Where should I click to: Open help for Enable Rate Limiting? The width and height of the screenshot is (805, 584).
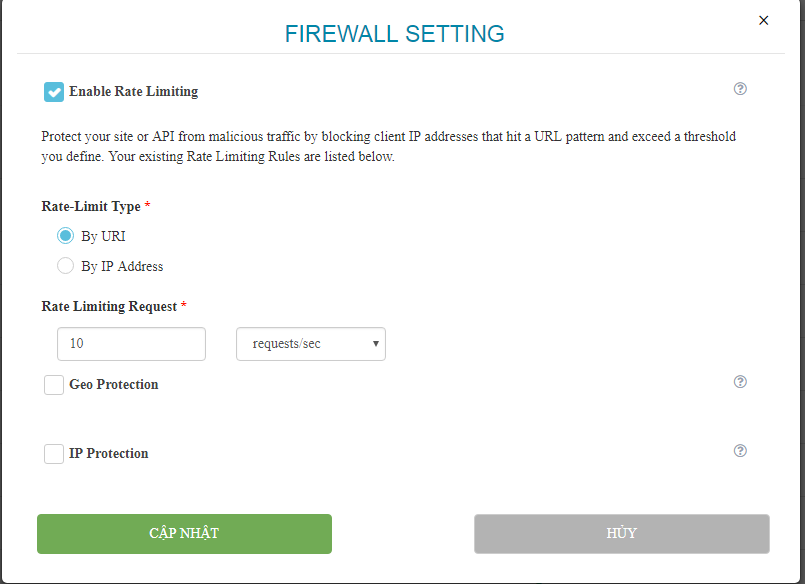[x=740, y=89]
